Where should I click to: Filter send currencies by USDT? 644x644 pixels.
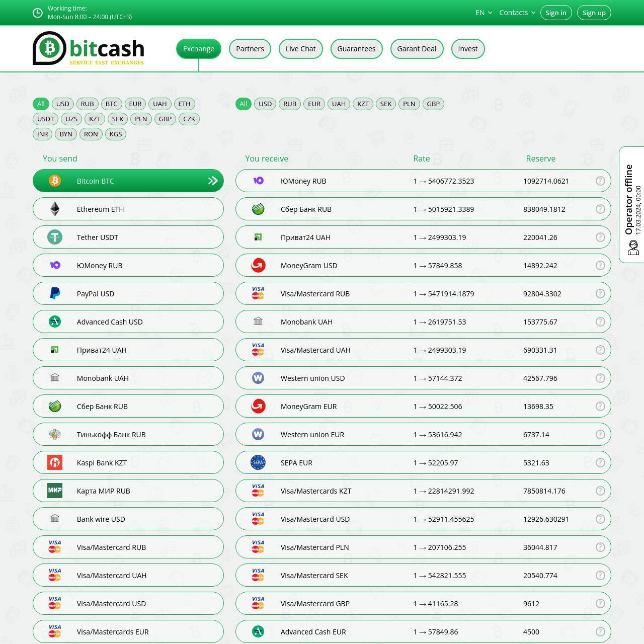tap(45, 119)
